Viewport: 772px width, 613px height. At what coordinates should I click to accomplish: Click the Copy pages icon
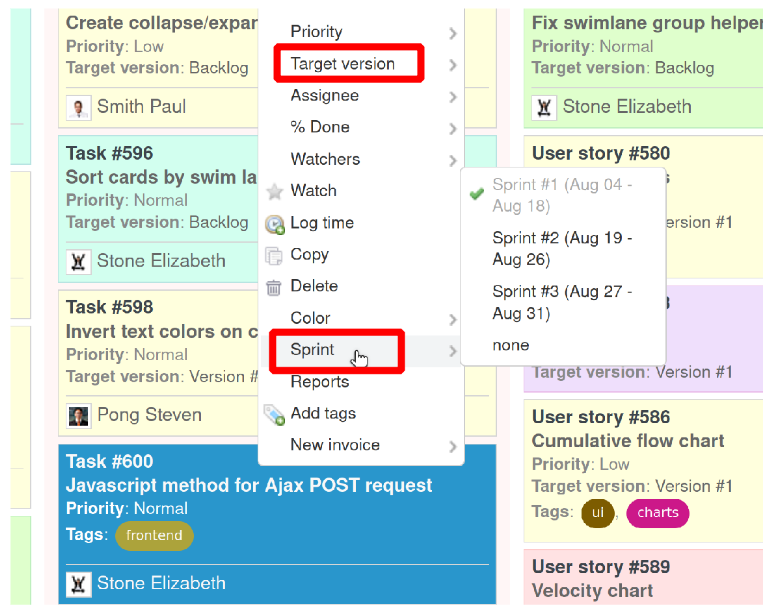click(x=274, y=255)
